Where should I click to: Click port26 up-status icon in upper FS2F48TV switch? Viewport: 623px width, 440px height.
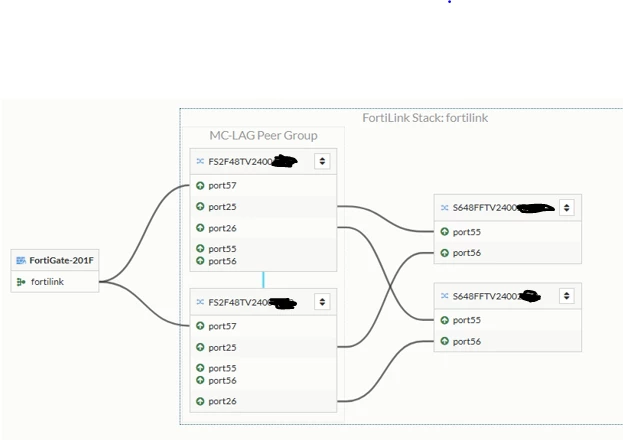click(x=200, y=228)
